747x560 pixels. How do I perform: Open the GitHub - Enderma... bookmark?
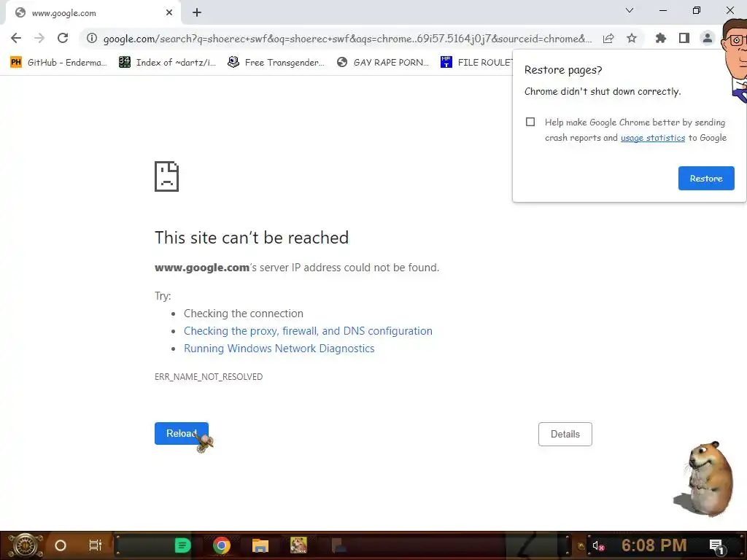[58, 63]
